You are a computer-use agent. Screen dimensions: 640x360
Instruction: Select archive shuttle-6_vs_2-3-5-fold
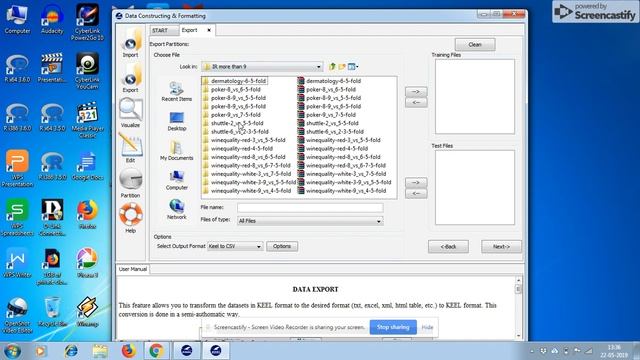pos(331,132)
